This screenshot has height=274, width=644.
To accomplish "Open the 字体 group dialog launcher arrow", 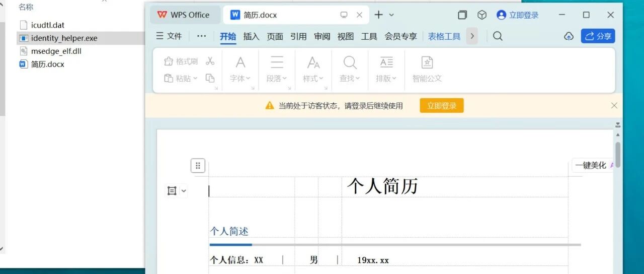I will (x=254, y=88).
